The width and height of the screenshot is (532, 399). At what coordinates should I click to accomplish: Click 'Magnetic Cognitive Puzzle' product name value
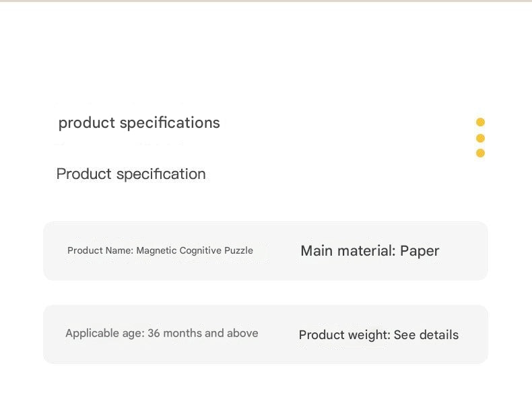(x=195, y=250)
